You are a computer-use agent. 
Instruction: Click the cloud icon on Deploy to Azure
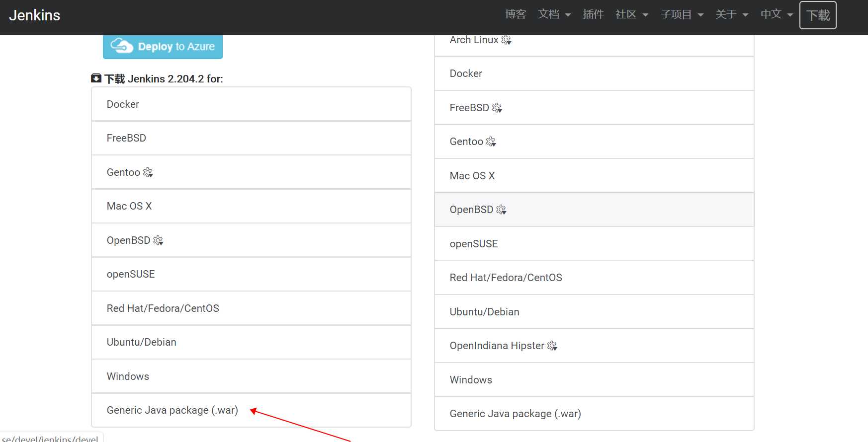(x=122, y=46)
